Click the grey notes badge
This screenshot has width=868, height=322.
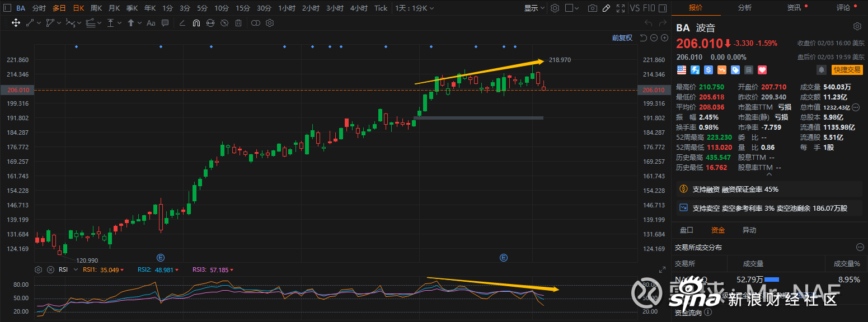pyautogui.click(x=749, y=70)
